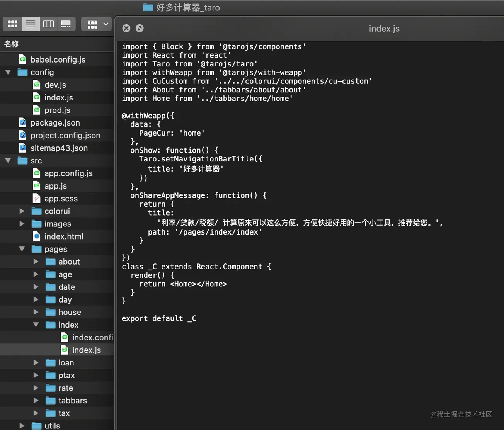
Task: Collapse the pages folder
Action: click(x=22, y=249)
